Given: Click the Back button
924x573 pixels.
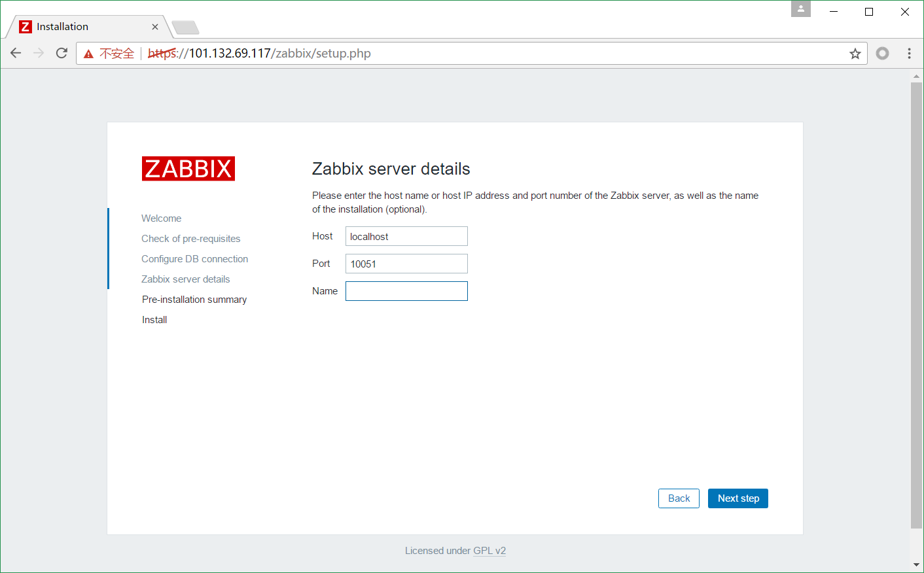Looking at the screenshot, I should tap(679, 498).
